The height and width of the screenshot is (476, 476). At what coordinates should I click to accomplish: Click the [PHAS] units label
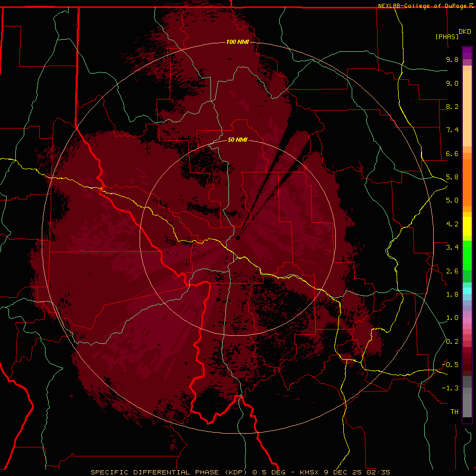click(447, 36)
